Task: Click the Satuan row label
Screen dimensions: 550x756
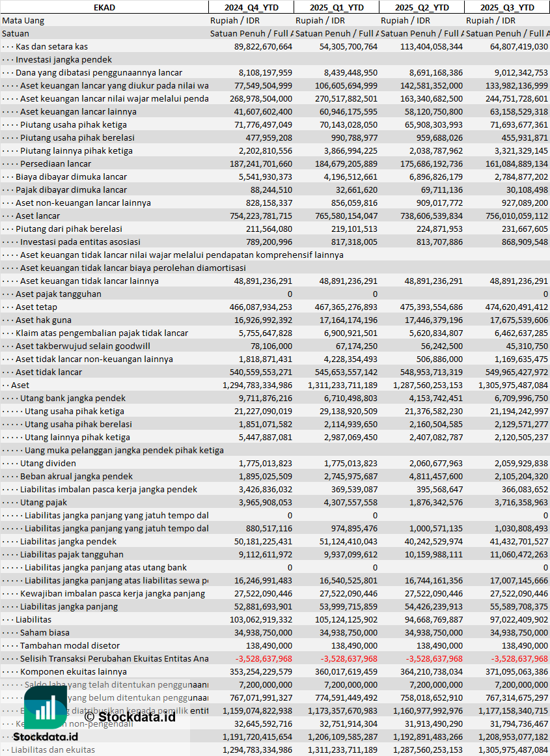Action: pyautogui.click(x=16, y=33)
